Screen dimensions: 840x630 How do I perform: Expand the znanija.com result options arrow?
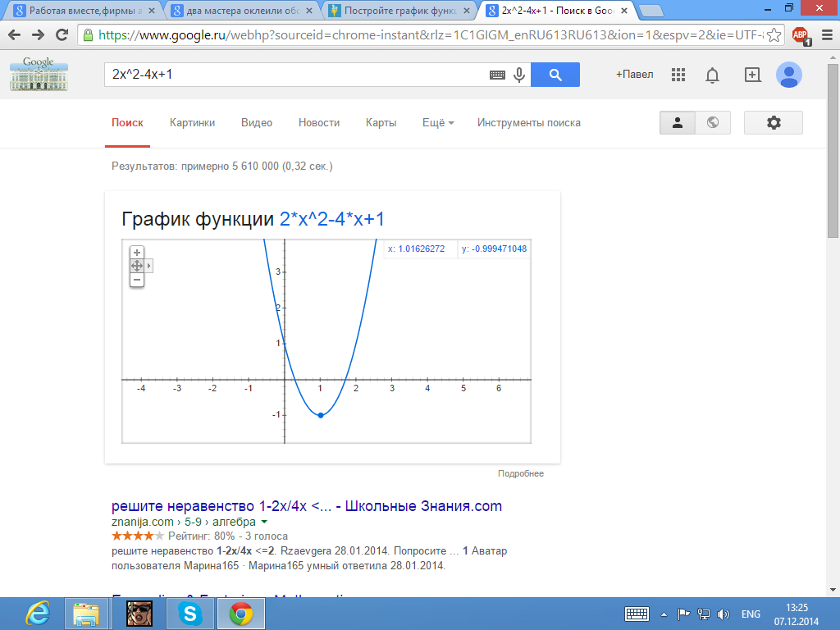[264, 523]
